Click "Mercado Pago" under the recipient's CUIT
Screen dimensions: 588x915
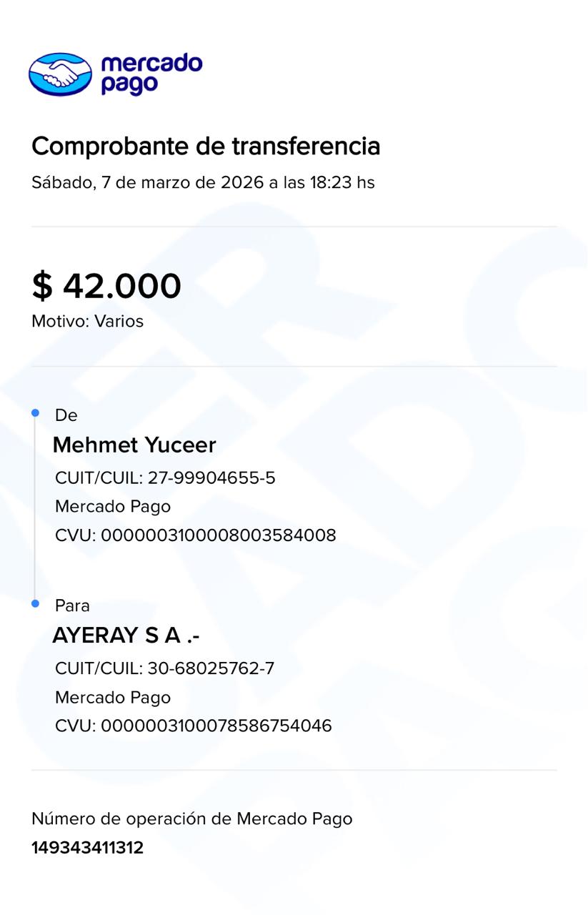pyautogui.click(x=113, y=697)
